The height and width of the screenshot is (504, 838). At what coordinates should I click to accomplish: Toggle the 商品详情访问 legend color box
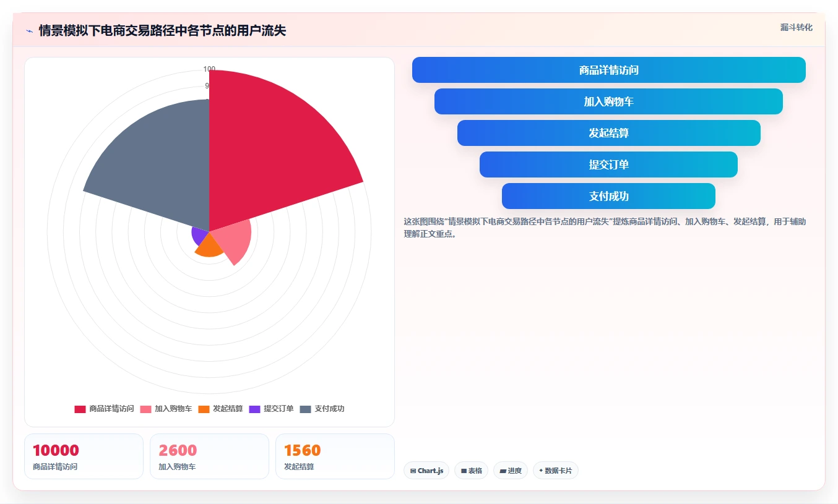pyautogui.click(x=80, y=409)
